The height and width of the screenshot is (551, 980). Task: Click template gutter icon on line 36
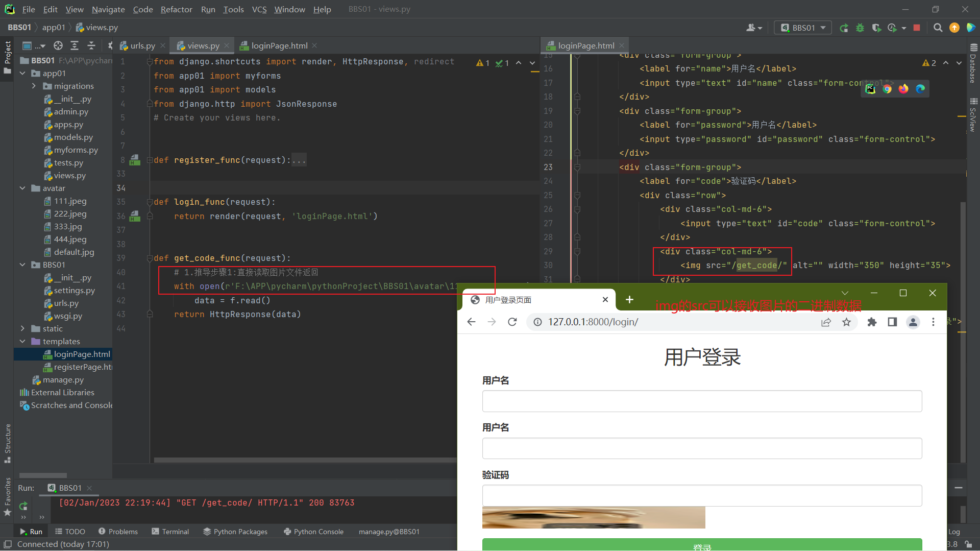coord(135,217)
